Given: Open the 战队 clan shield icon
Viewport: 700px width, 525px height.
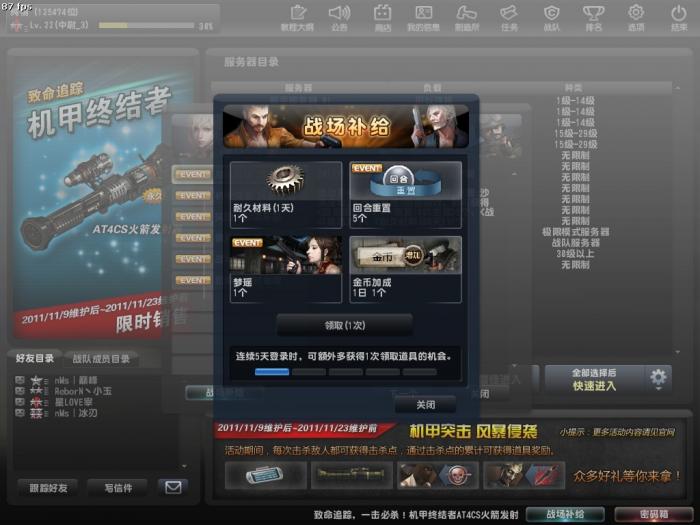Looking at the screenshot, I should click(x=551, y=18).
